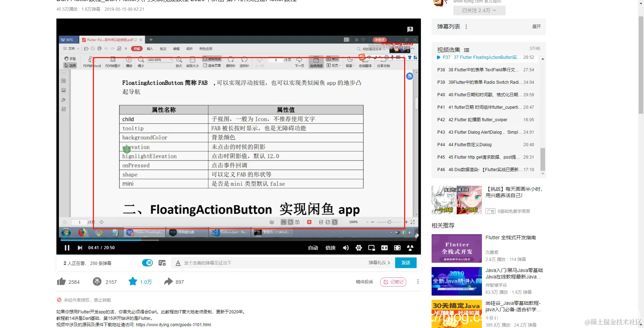Pause the video with the pause icon
This screenshot has width=644, height=328.
[67, 248]
